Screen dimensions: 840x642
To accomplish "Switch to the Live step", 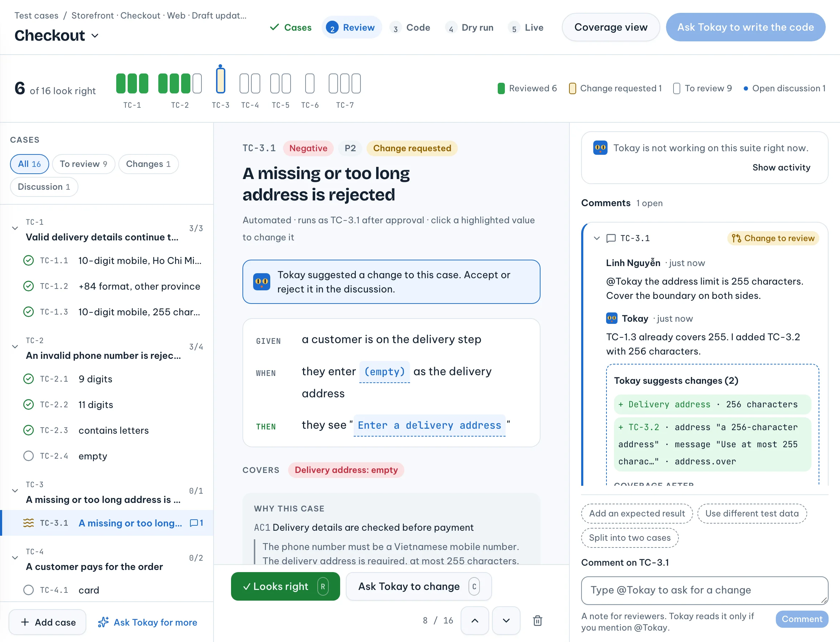I will (526, 27).
